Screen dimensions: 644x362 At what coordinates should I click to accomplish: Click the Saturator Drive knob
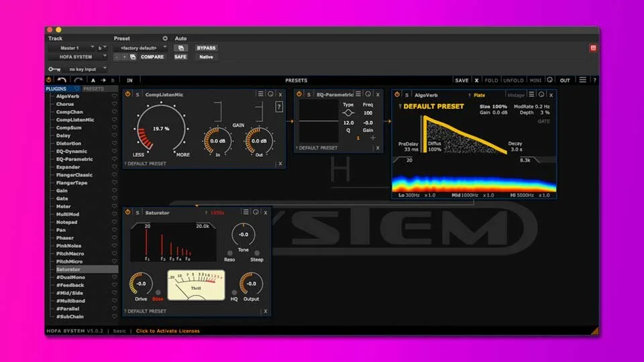(x=141, y=284)
